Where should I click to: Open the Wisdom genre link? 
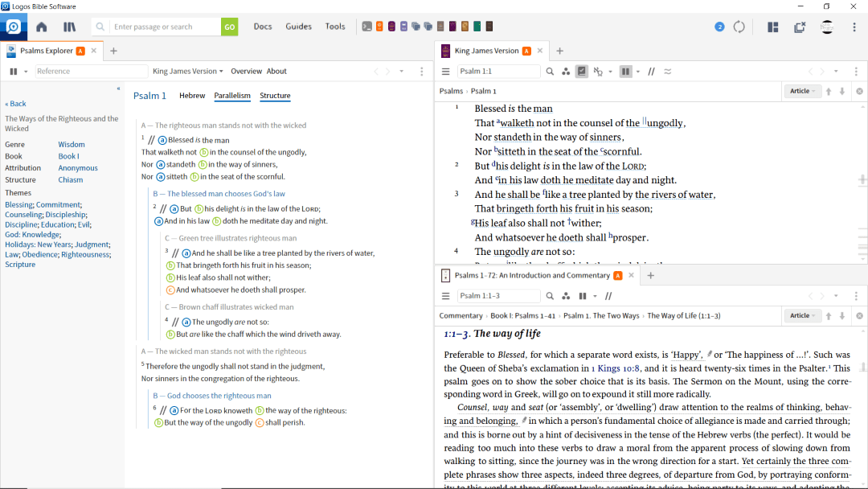[x=72, y=145]
